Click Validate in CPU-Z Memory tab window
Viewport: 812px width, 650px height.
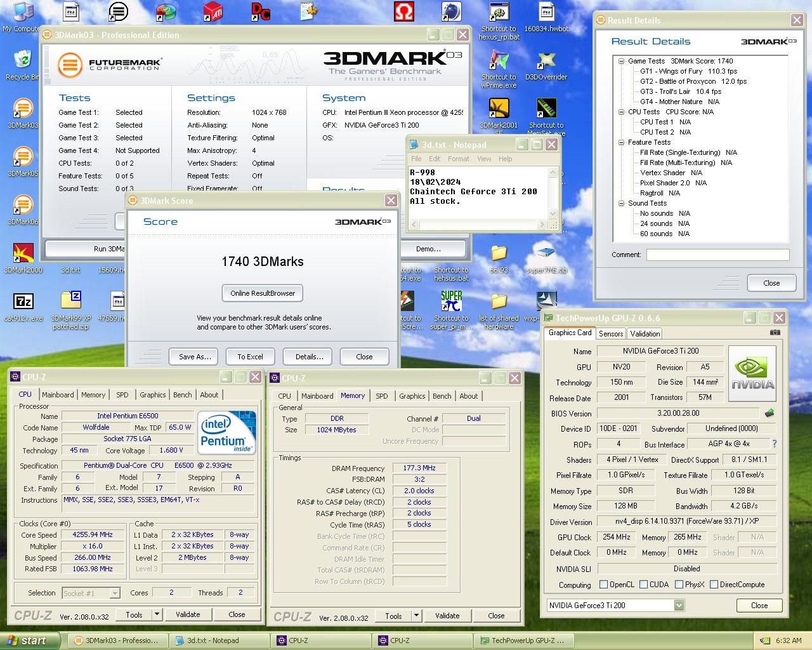447,615
